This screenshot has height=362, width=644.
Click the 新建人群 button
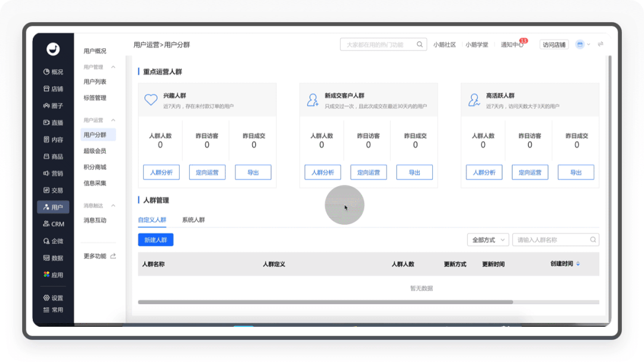pos(155,240)
